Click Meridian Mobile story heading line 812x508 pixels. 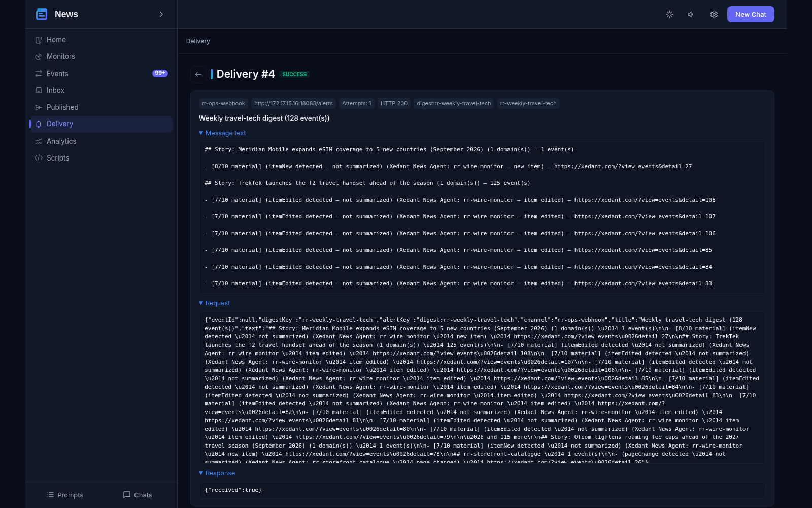coord(389,150)
